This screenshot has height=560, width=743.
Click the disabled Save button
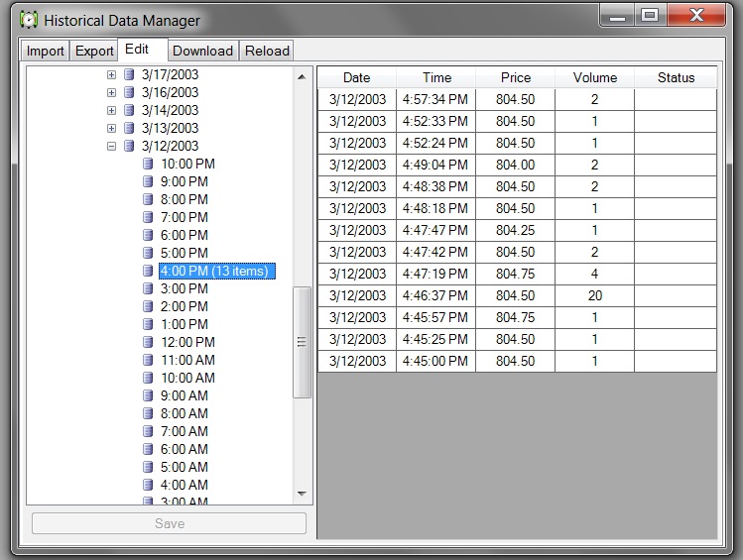(x=170, y=523)
